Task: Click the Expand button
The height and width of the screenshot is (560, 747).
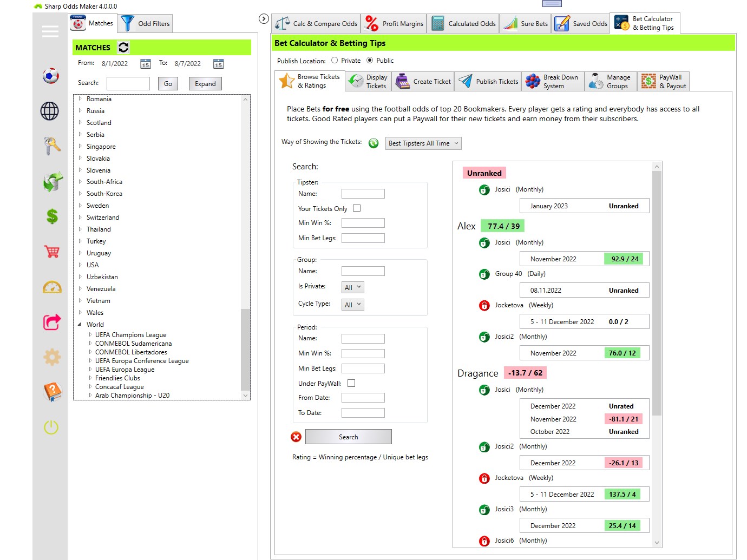Action: tap(205, 83)
